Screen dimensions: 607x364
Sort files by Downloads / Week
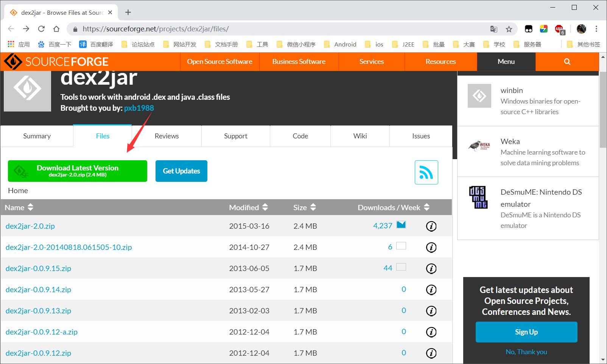pos(394,207)
